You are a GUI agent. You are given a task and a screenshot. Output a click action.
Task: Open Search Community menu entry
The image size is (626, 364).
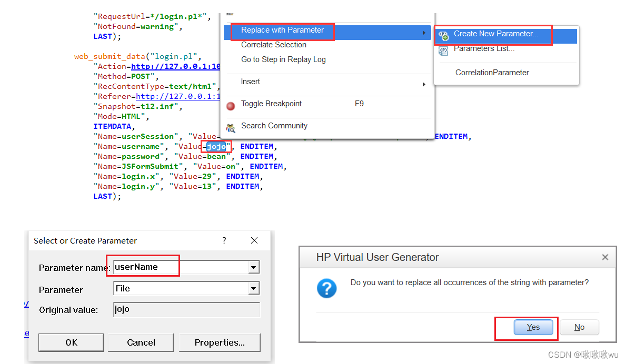(274, 126)
